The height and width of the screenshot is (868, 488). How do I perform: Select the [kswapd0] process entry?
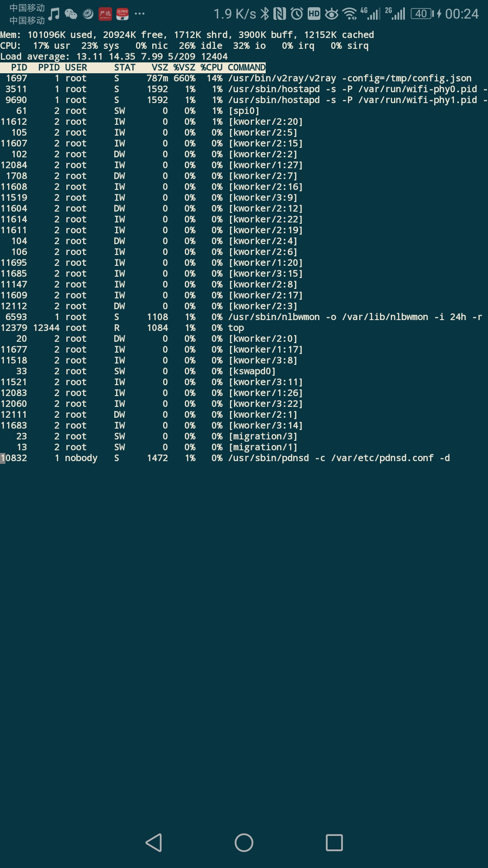coord(252,371)
